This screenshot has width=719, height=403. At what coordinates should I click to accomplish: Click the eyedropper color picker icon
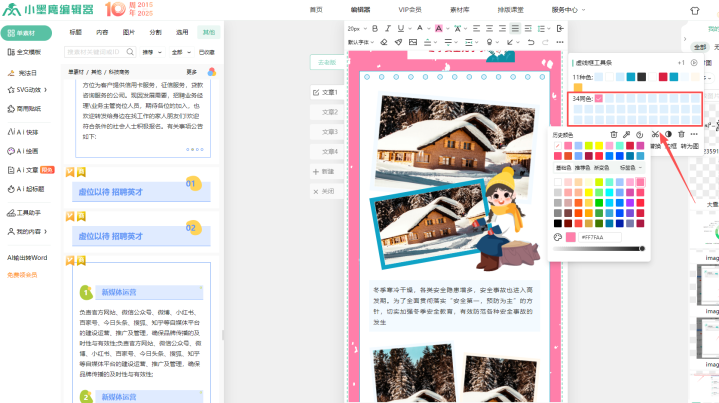pos(626,134)
